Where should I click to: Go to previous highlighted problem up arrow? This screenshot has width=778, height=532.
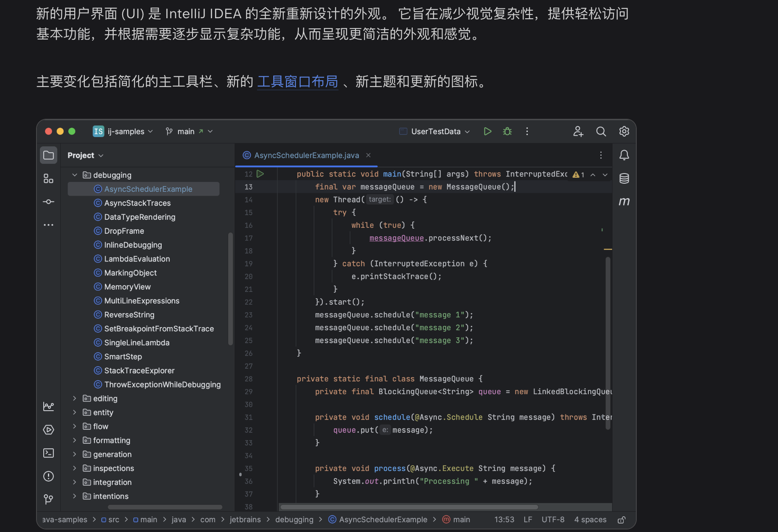(593, 175)
